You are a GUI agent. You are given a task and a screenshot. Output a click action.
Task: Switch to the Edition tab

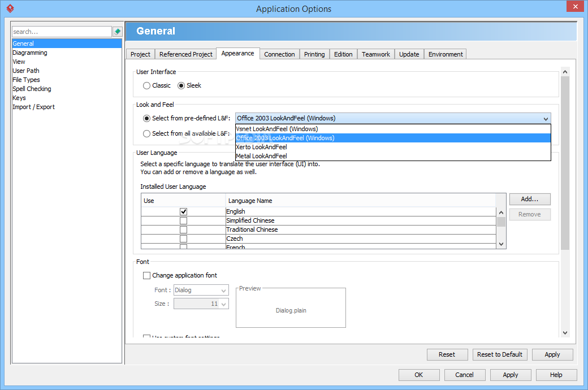[343, 54]
